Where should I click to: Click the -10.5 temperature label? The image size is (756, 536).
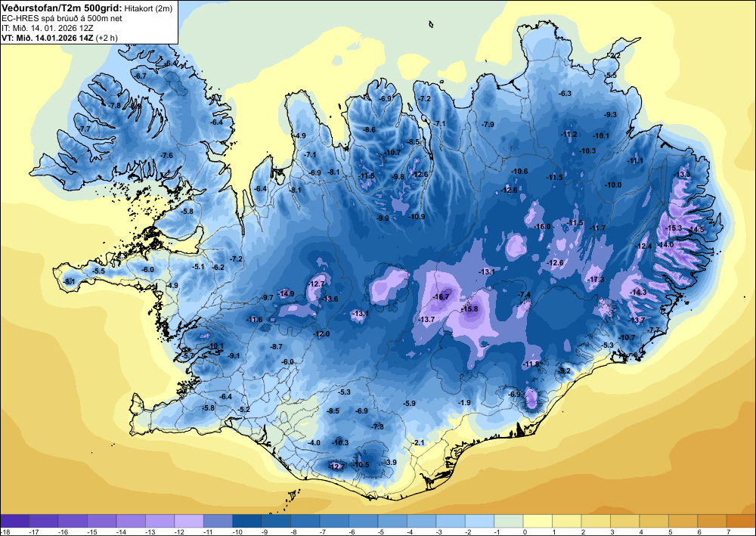pos(361,465)
